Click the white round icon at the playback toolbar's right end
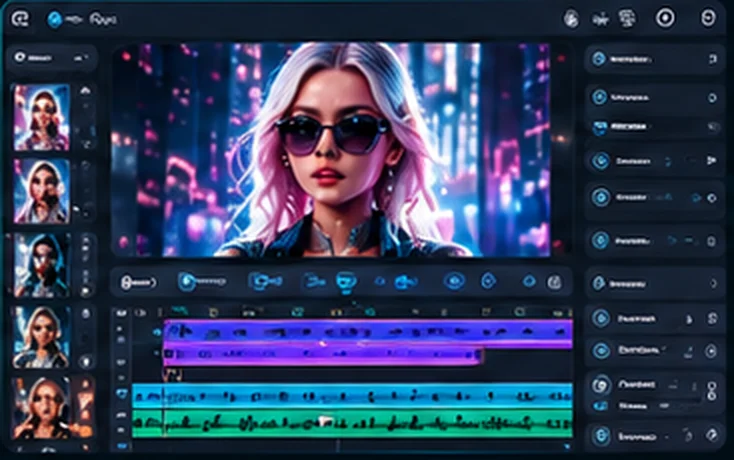The image size is (734, 460). [555, 282]
